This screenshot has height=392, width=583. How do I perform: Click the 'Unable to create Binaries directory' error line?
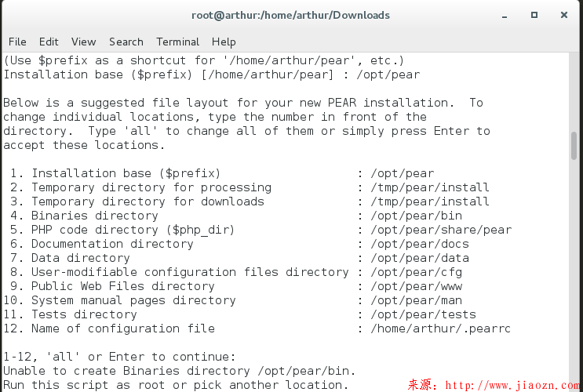pos(179,371)
